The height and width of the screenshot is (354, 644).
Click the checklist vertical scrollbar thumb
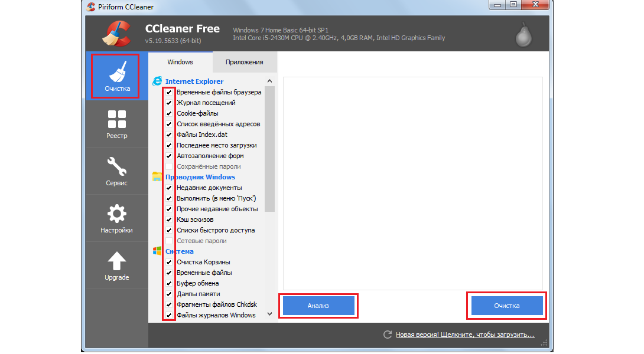tap(270, 149)
